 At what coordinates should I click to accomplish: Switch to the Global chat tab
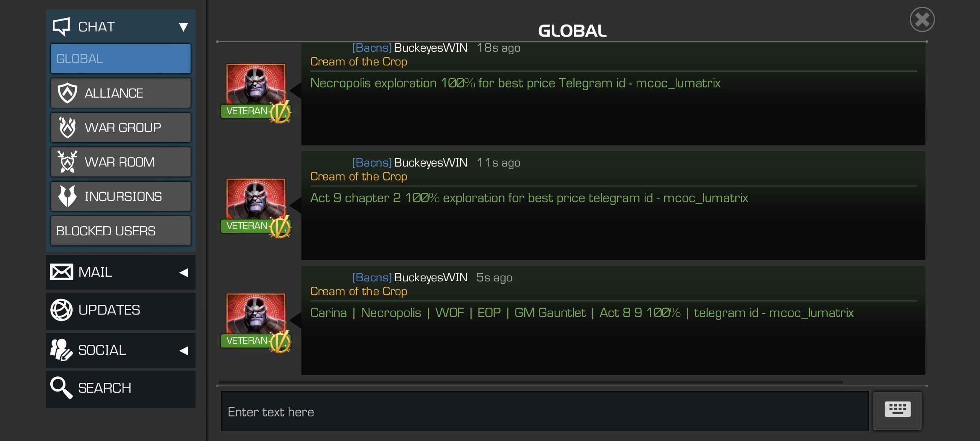pos(121,59)
